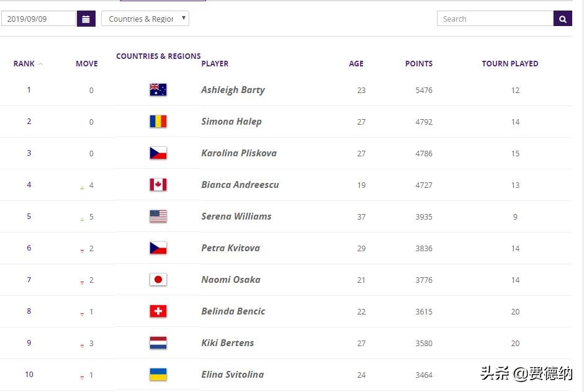
Task: Click the Switzerland flag icon
Action: 158,311
